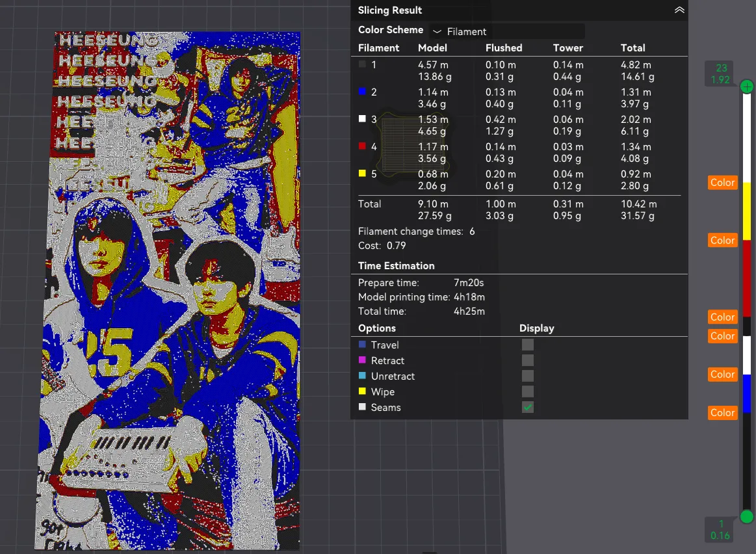The image size is (756, 554).
Task: Select the red swatch for filament 4
Action: point(362,146)
